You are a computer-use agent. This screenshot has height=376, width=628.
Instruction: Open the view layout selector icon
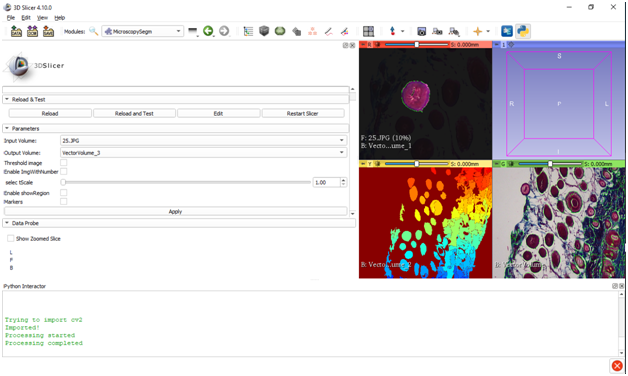(x=368, y=31)
